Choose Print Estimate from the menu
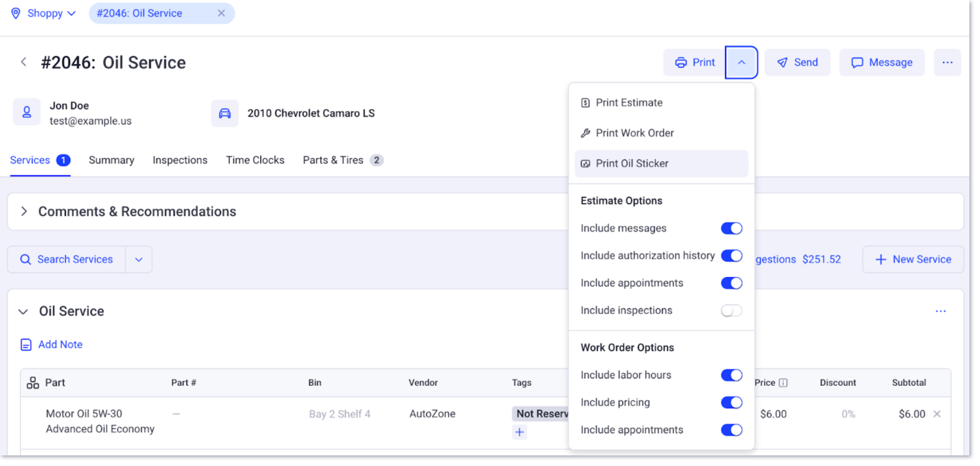The image size is (980, 466). 661,103
